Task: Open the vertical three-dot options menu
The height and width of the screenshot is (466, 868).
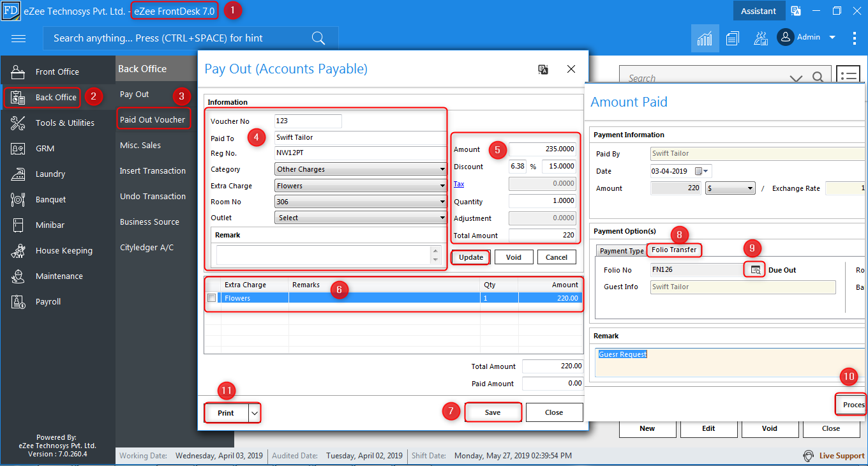Action: point(855,38)
